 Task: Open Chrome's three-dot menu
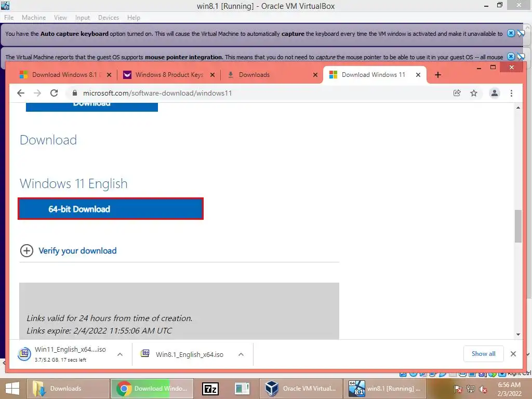(x=511, y=93)
